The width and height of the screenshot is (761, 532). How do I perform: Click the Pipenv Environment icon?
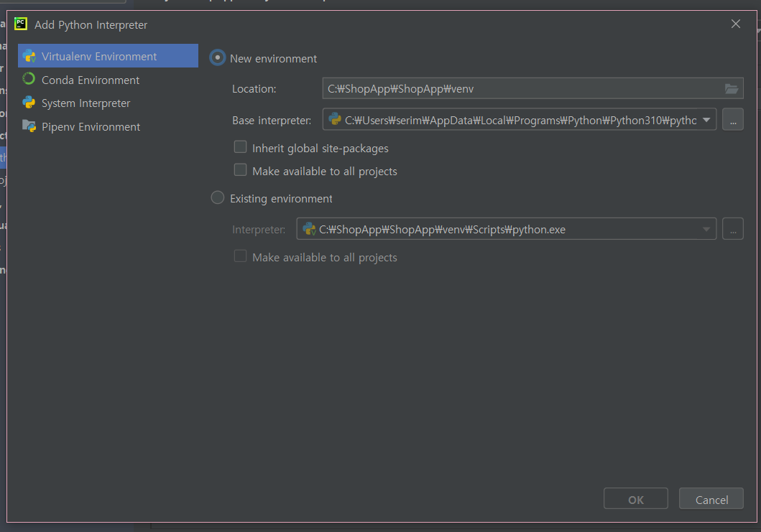pos(29,126)
